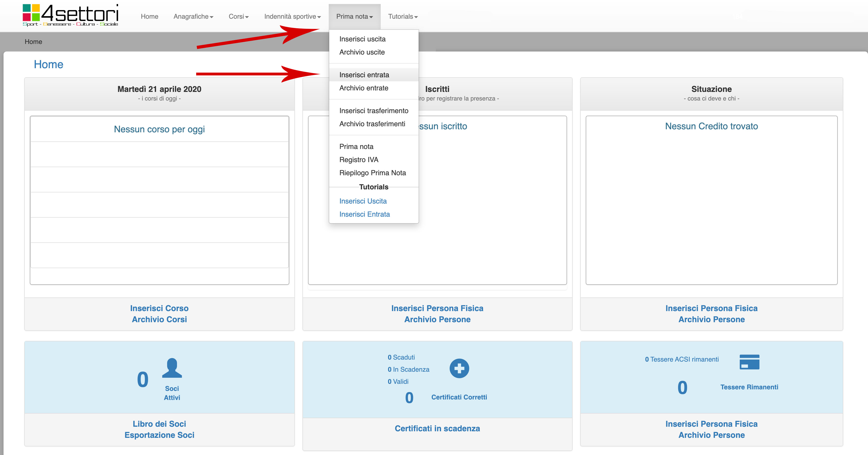
Task: Open Archivio trasferimenti menu item
Action: click(x=372, y=124)
